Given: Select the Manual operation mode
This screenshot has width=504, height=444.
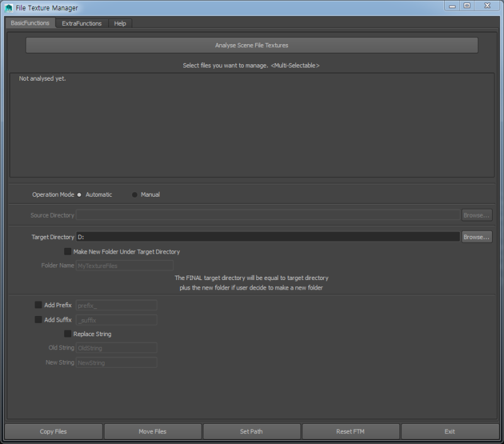Looking at the screenshot, I should click(x=135, y=195).
